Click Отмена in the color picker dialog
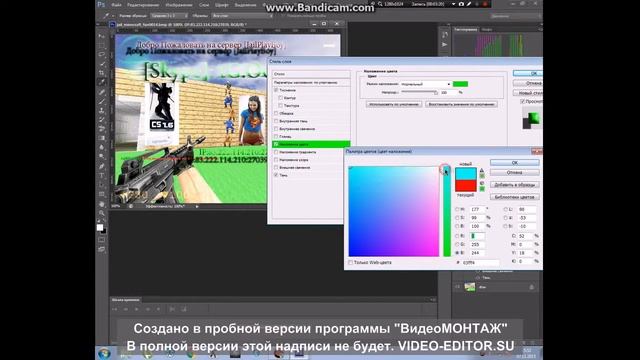This screenshot has height=360, width=640. click(514, 173)
